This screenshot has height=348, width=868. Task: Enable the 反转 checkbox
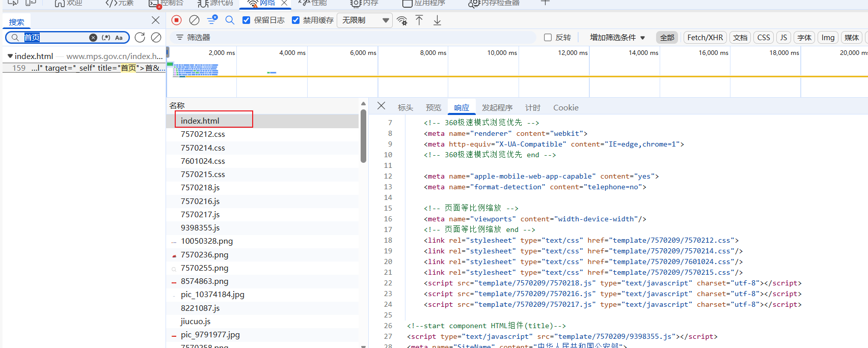click(x=548, y=37)
